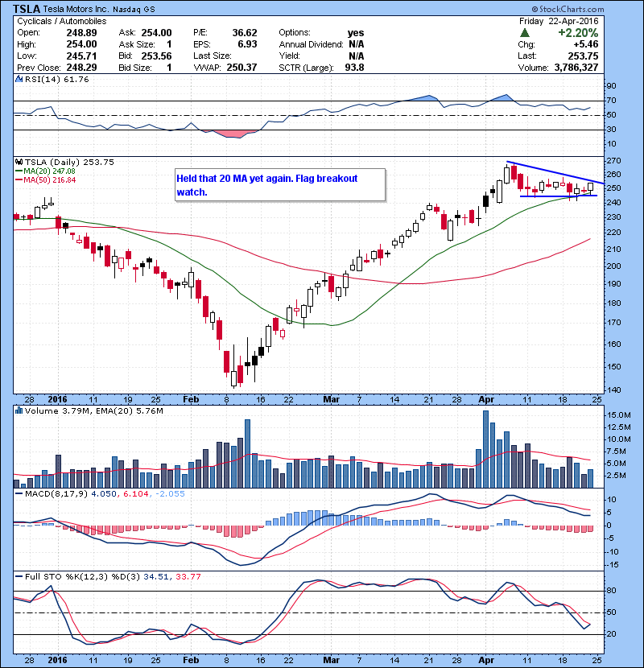Click the Nasdaq GS exchange label
This screenshot has height=668, width=644.
134,9
